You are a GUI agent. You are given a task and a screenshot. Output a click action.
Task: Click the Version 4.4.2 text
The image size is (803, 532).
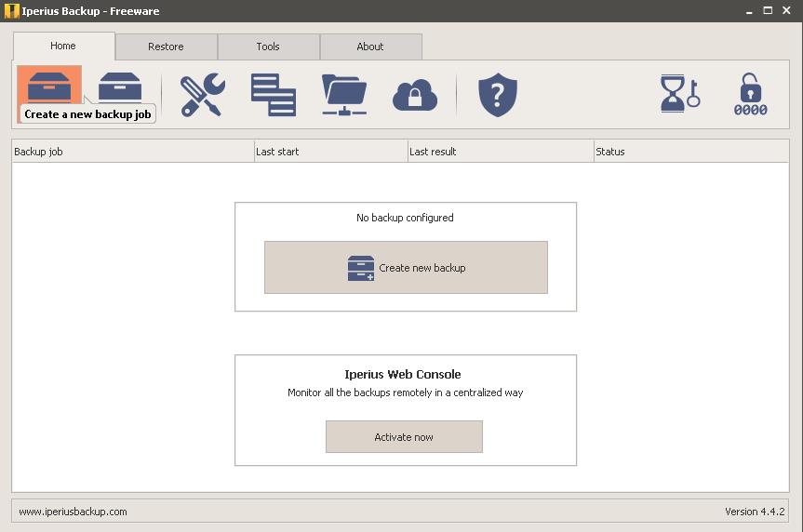[755, 512]
